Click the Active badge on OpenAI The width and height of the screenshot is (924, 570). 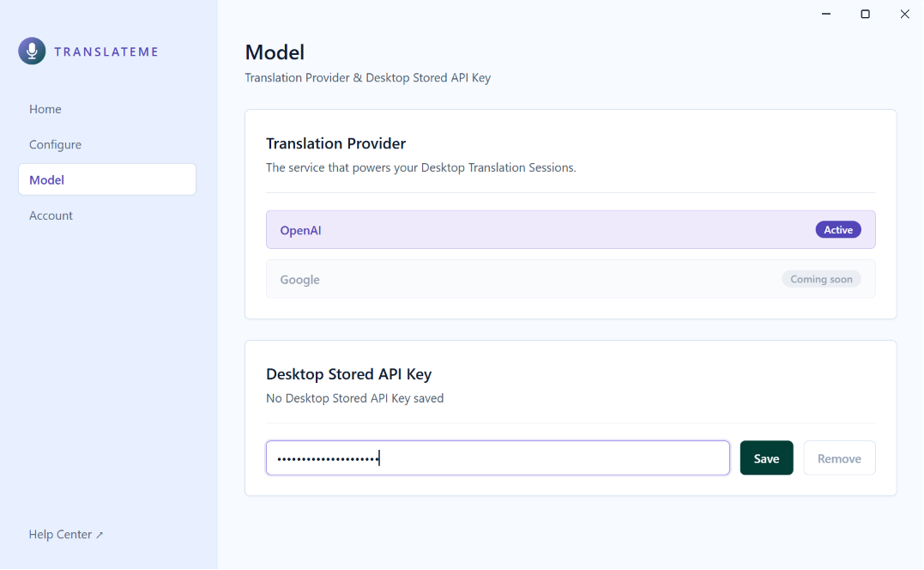[838, 230]
